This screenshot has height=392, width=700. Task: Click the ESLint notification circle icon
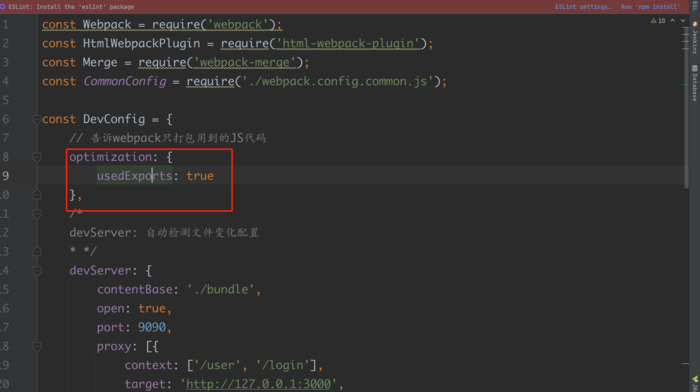3,7
